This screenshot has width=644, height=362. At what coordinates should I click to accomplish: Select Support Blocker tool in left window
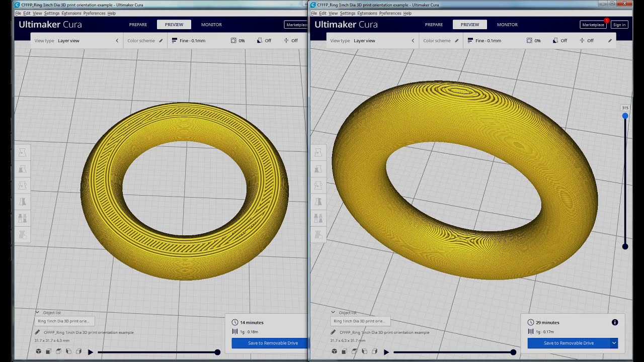(x=22, y=234)
